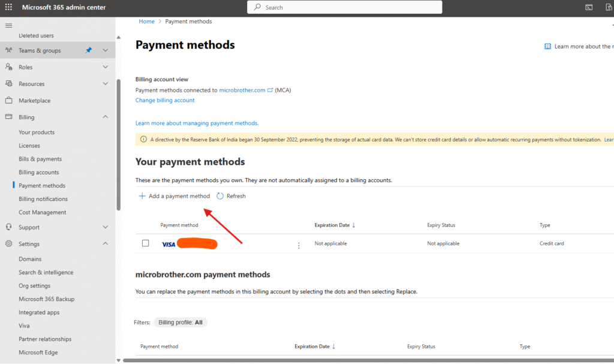Click the Billing profile: All filter
614x364 pixels.
[180, 322]
